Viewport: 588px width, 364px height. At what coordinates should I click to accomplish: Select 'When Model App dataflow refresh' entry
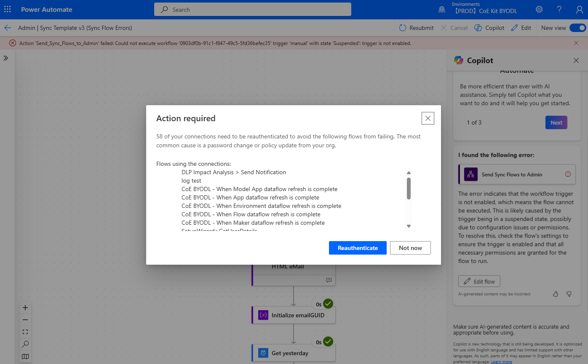point(259,189)
